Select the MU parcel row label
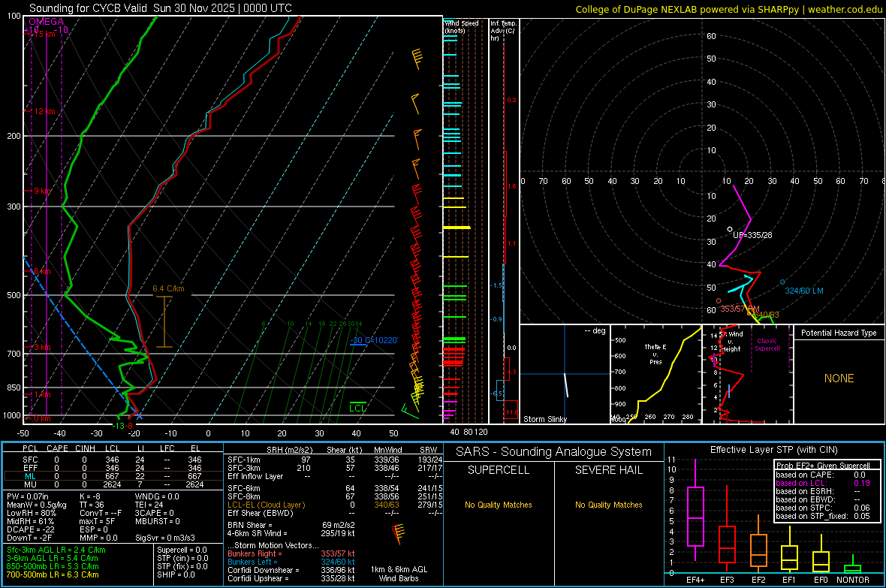 tap(30, 484)
